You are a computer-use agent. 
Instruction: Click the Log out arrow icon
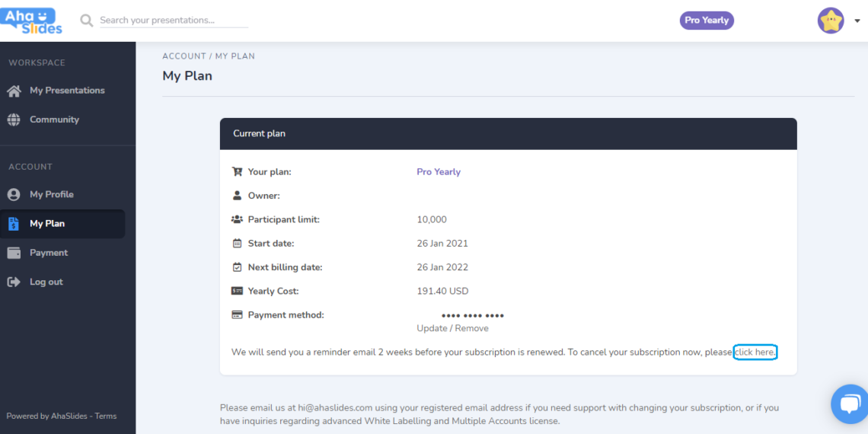pos(14,282)
